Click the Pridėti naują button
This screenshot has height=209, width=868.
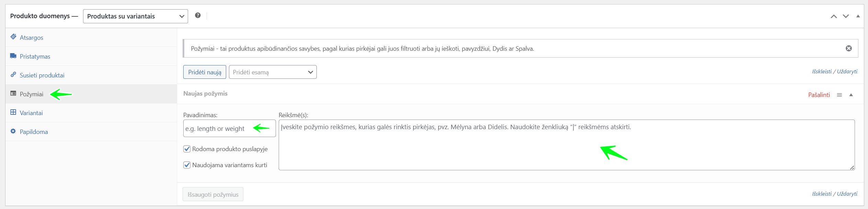point(205,72)
